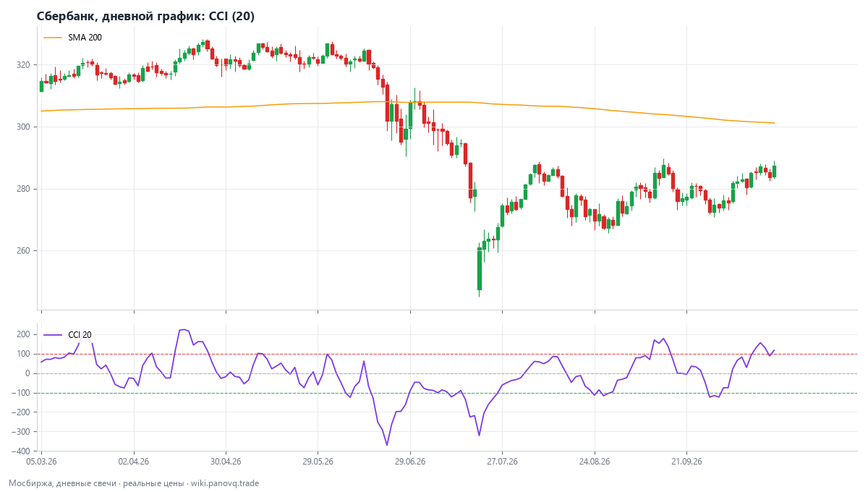Click the last green candle on the right

click(774, 171)
